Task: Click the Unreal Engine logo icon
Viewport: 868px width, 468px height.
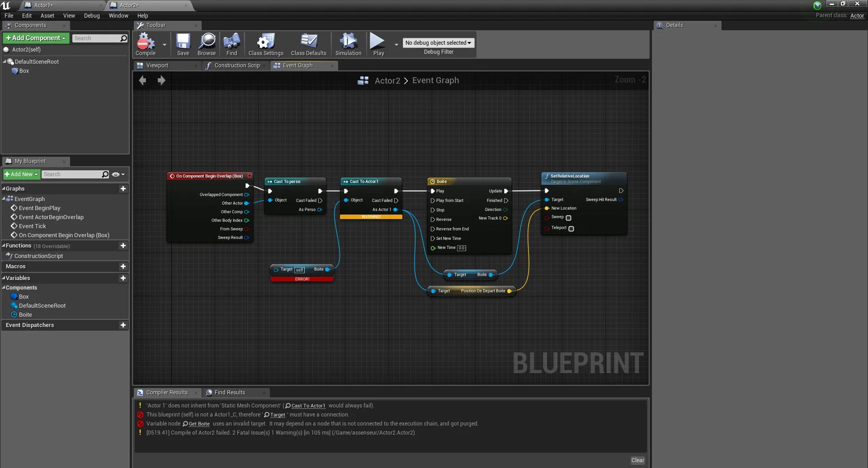Action: coord(6,5)
